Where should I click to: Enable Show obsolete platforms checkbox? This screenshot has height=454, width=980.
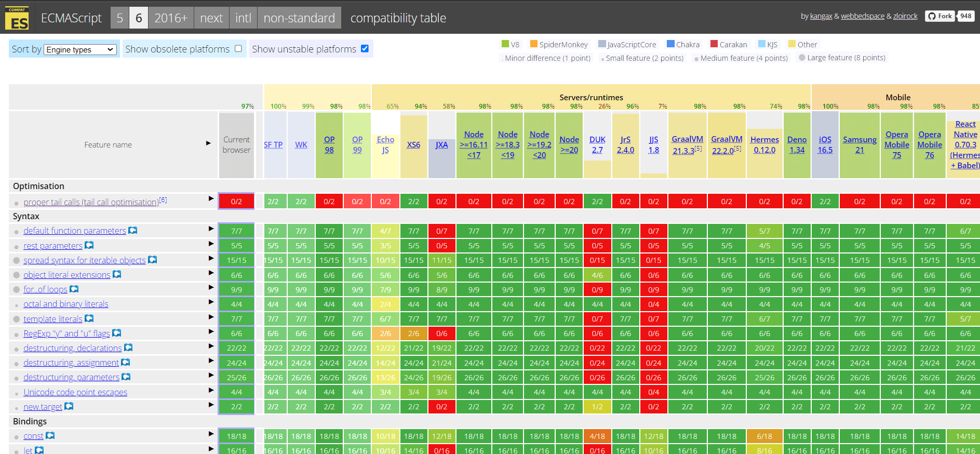238,48
